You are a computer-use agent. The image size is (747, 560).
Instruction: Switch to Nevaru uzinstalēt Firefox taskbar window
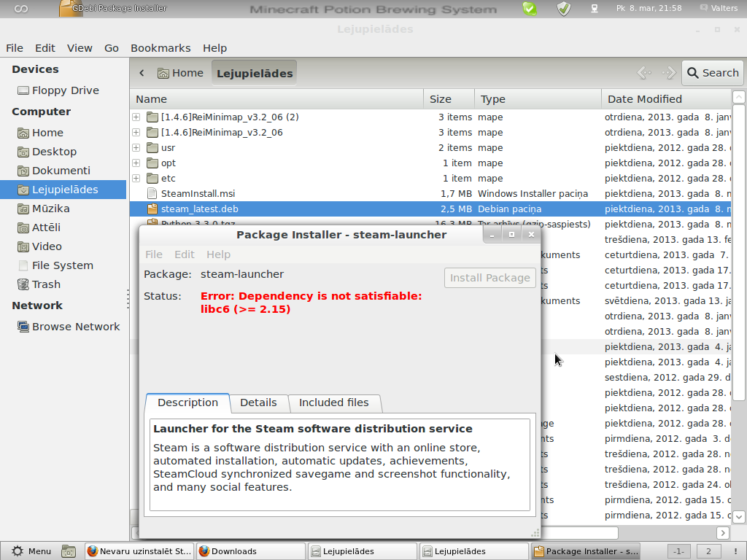[x=139, y=551]
